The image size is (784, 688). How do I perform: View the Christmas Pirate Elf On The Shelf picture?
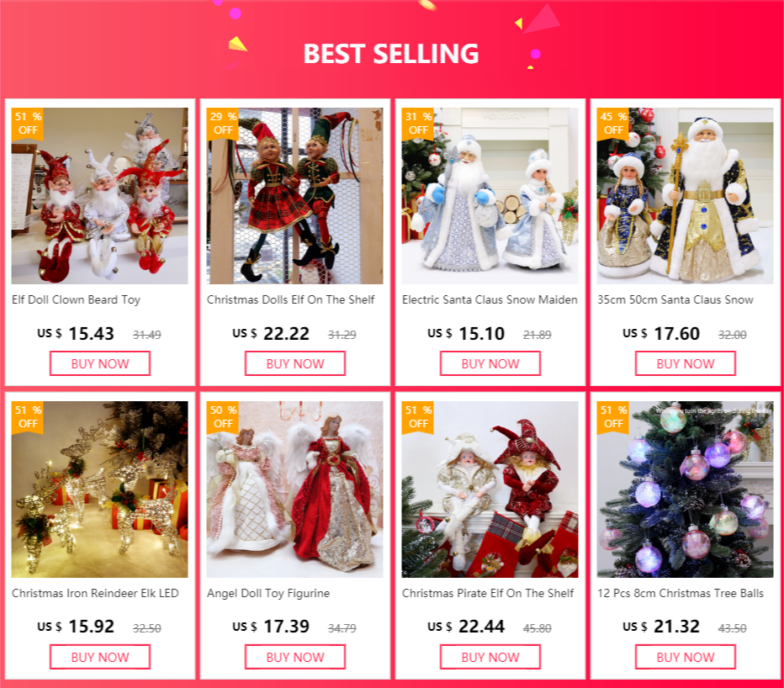pyautogui.click(x=490, y=490)
